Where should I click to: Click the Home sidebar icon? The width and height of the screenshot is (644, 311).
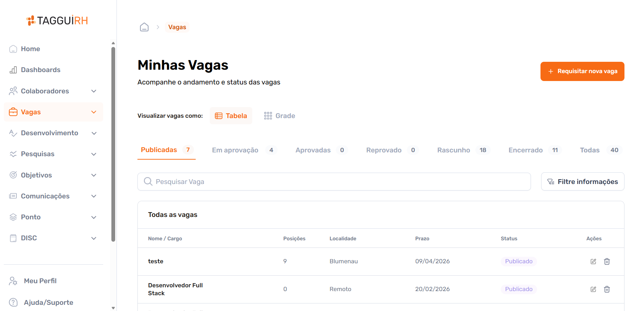13,49
